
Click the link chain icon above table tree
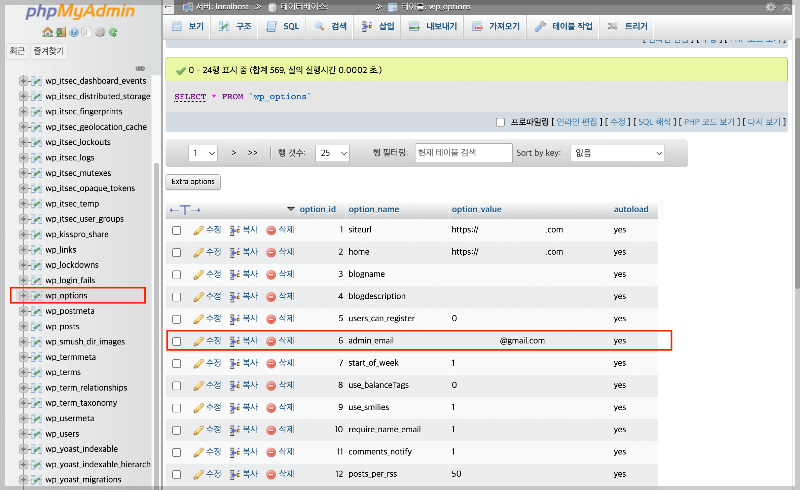coord(140,68)
